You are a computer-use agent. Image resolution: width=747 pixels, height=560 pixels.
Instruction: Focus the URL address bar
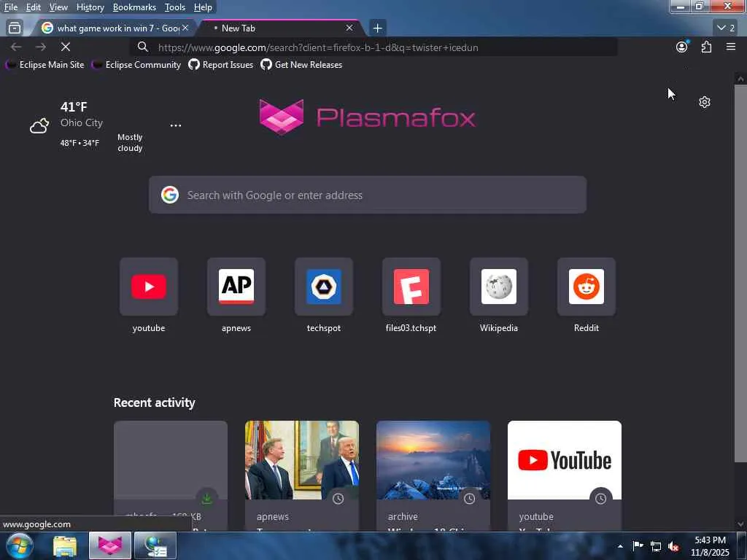point(373,47)
